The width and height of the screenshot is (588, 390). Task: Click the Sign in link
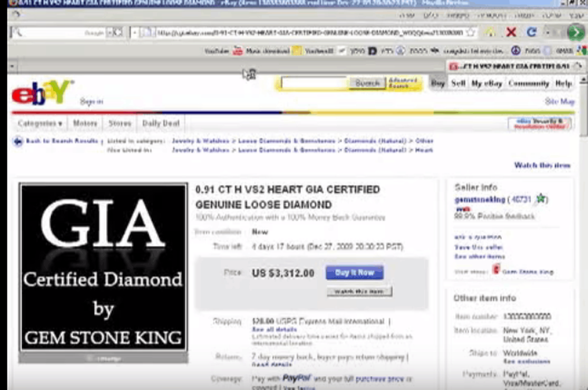pos(91,102)
